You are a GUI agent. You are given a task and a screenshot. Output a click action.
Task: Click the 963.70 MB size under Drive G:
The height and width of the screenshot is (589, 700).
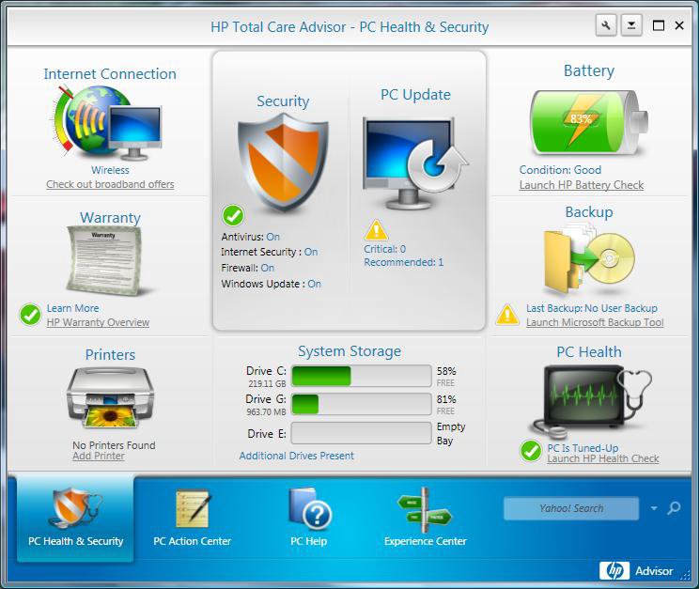(266, 411)
